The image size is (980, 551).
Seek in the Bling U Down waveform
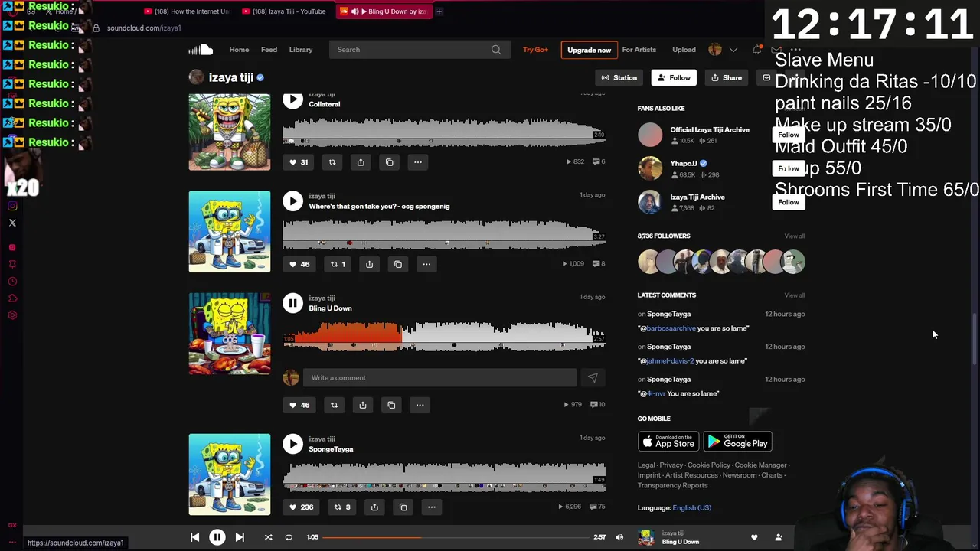(x=444, y=337)
